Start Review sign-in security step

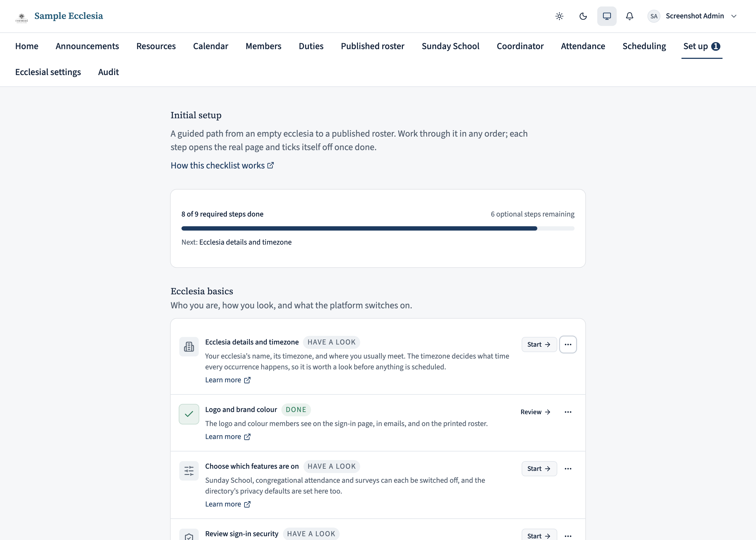pos(539,535)
